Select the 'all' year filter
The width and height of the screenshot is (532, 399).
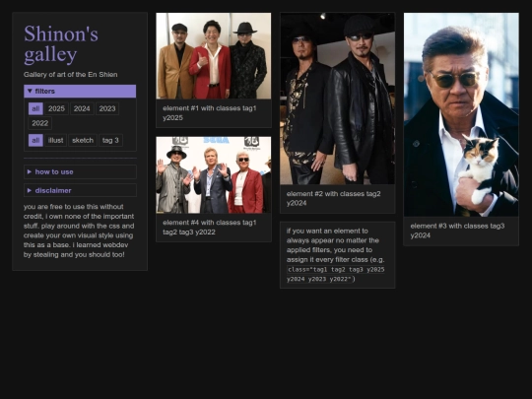tap(35, 109)
